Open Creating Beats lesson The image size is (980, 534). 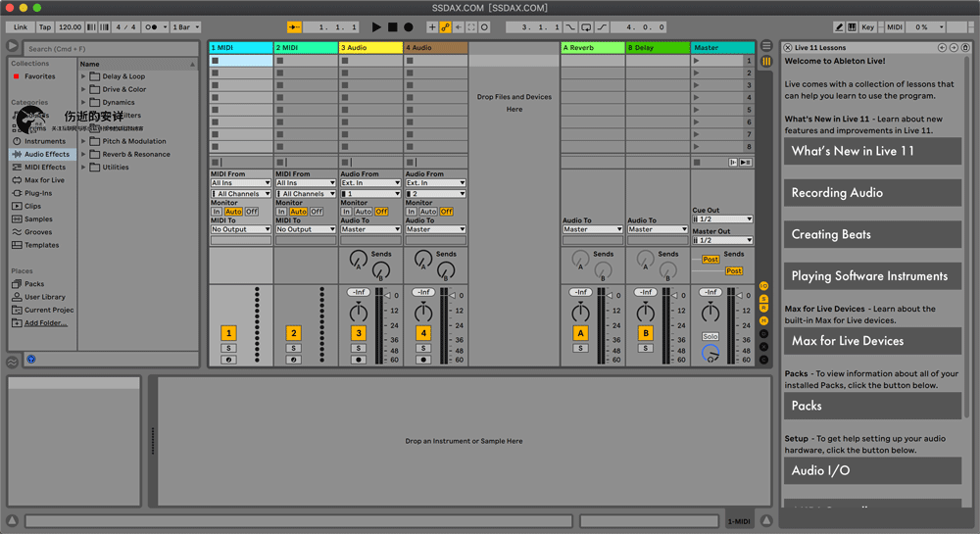click(872, 234)
